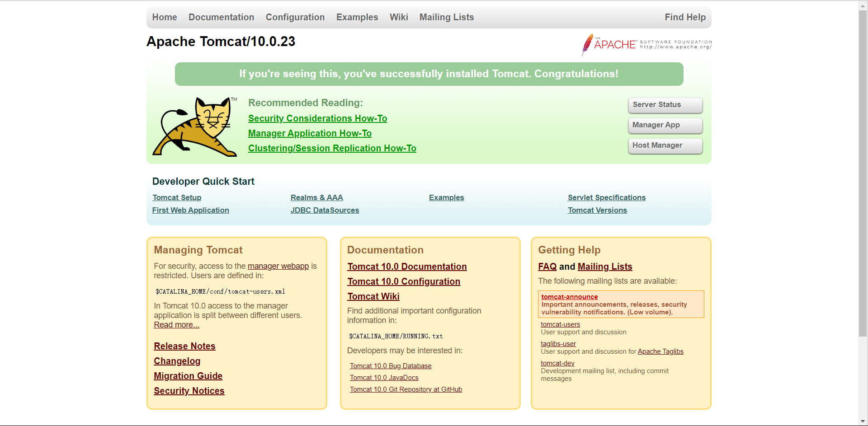Click the $CATALINA_HOME/RUNNING.txt path text
The height and width of the screenshot is (426, 868).
396,336
